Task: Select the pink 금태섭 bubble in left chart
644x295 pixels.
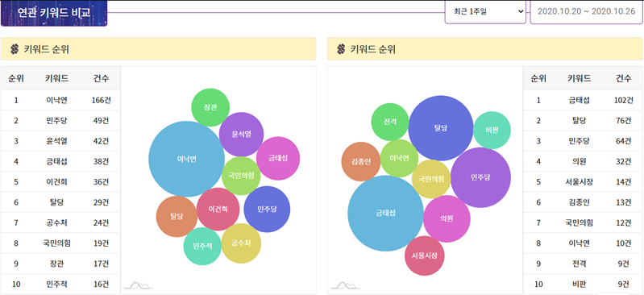Action: [278, 158]
